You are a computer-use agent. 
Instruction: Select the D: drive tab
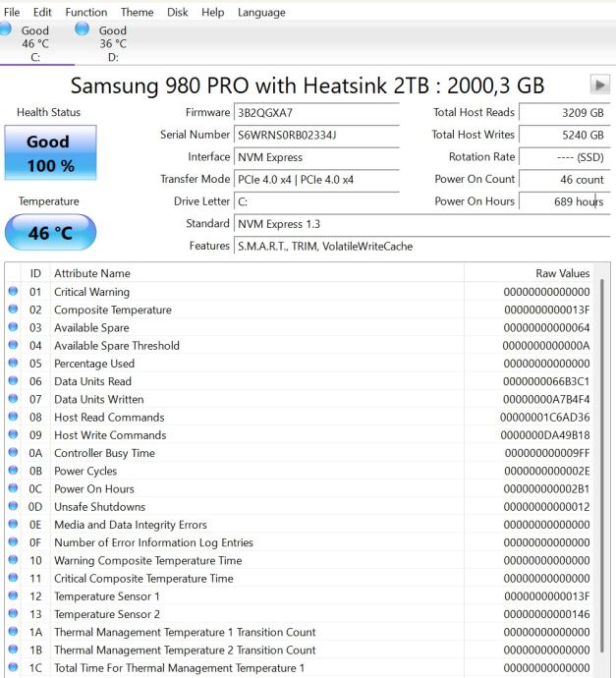tap(112, 43)
